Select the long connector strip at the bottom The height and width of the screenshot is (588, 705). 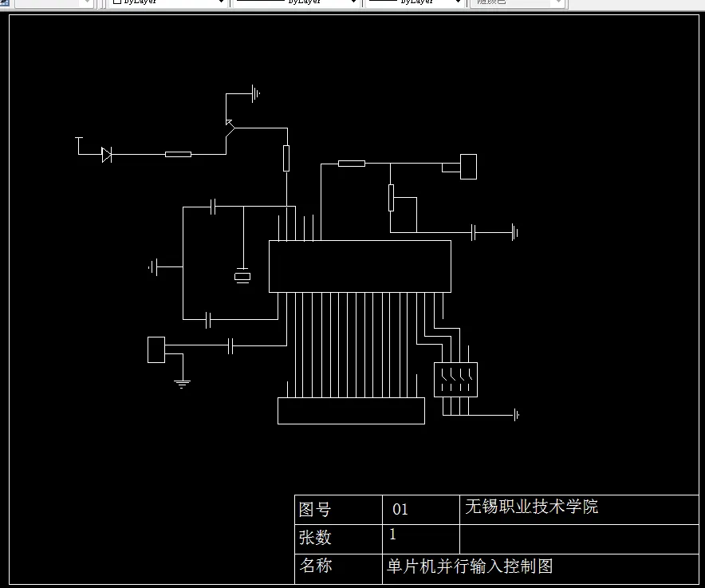coord(351,412)
